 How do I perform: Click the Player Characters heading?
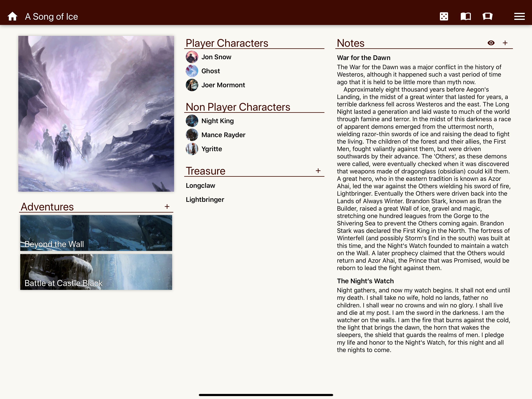(x=227, y=43)
